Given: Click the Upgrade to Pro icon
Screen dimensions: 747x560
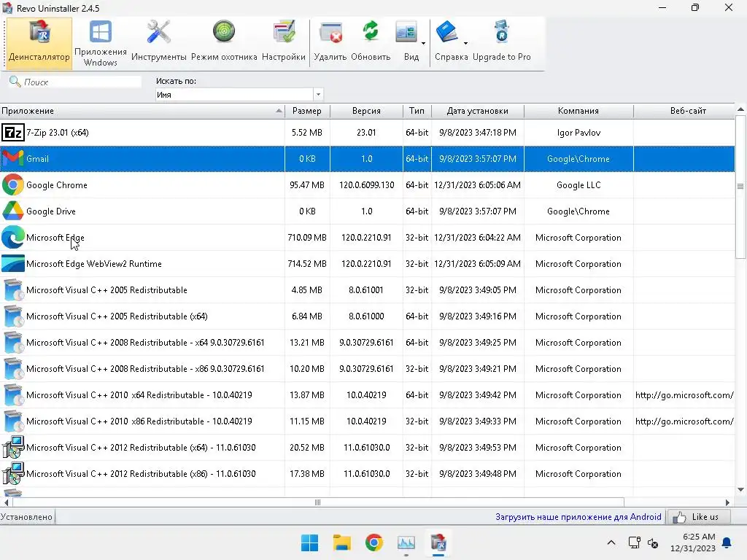Looking at the screenshot, I should click(501, 32).
